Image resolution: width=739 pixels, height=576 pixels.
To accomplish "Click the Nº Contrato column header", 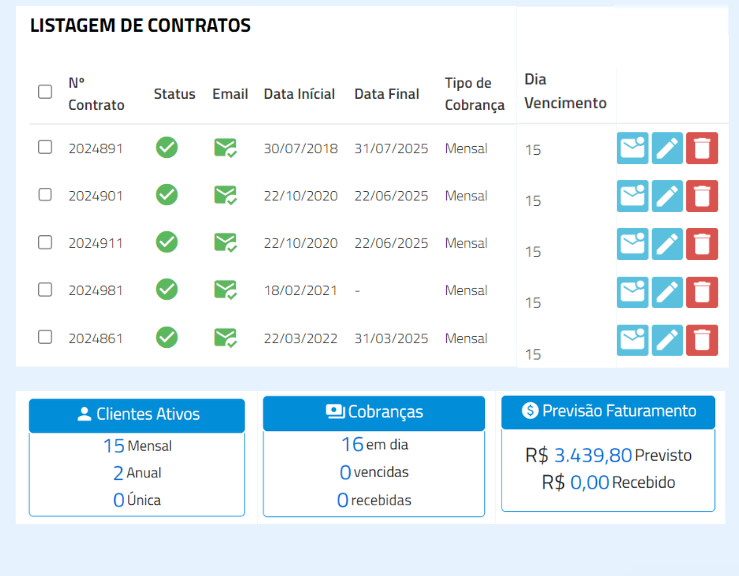I will [96, 94].
